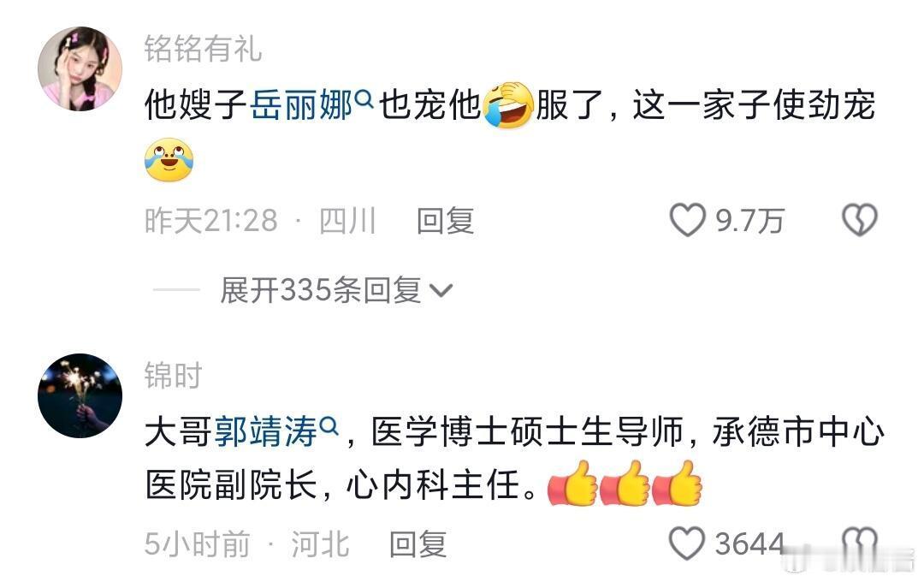Screen dimensions: 924x582
Task: Like the comment by 铭铭有礼
Action: point(687,220)
